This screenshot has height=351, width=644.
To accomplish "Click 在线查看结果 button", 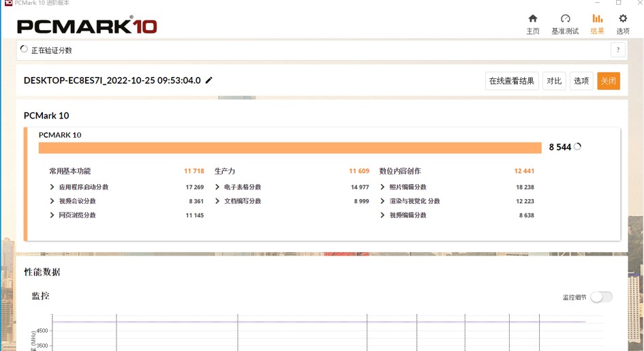I will [x=512, y=81].
